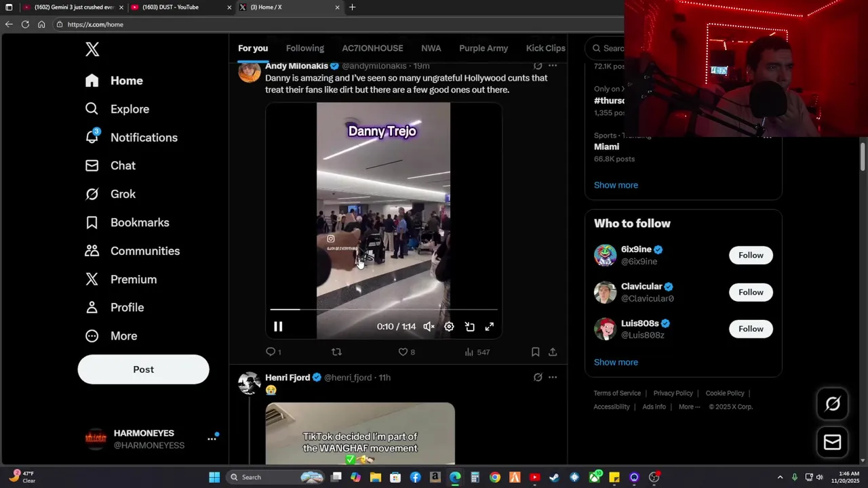Expand the video to fullscreen
The image size is (868, 488).
490,327
